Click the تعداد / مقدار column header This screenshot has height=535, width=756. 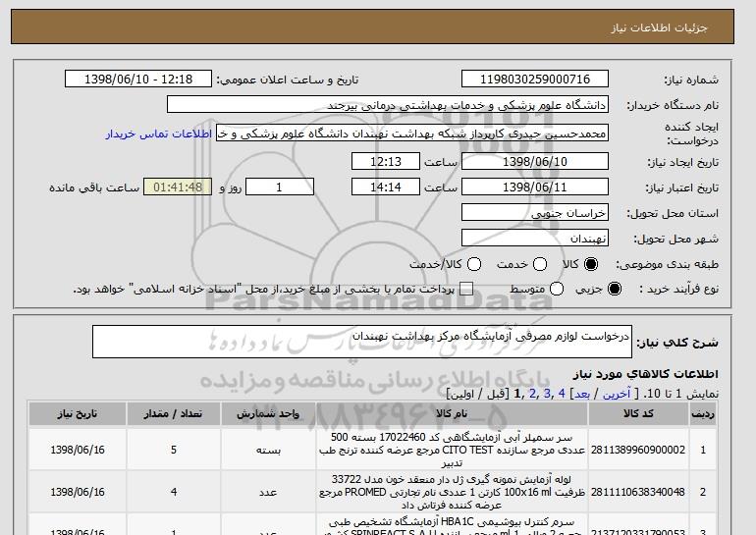(x=174, y=414)
